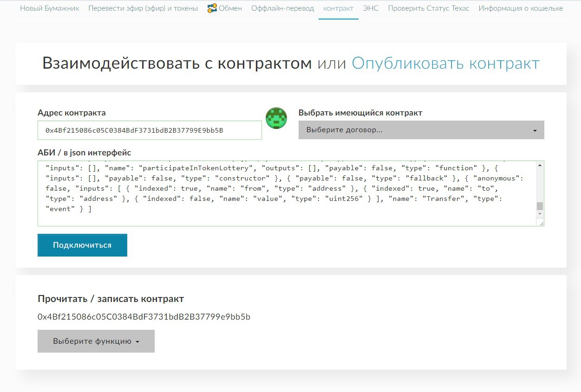
Task: Click the swap icon beside Обмен
Action: pos(212,8)
